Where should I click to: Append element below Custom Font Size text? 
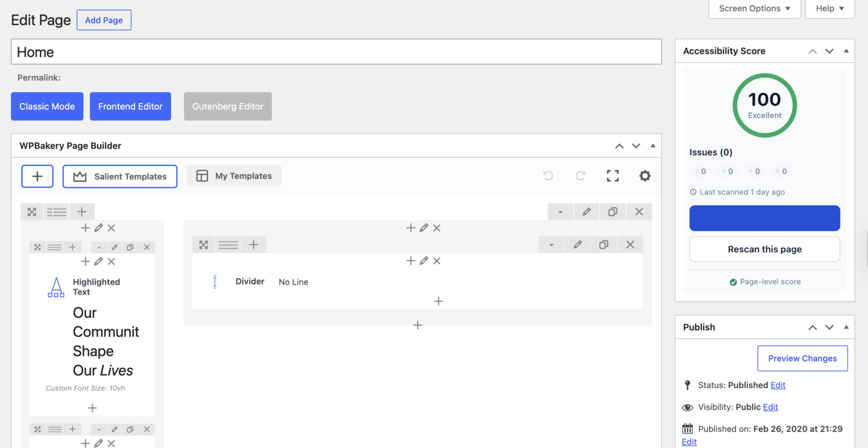[x=92, y=408]
